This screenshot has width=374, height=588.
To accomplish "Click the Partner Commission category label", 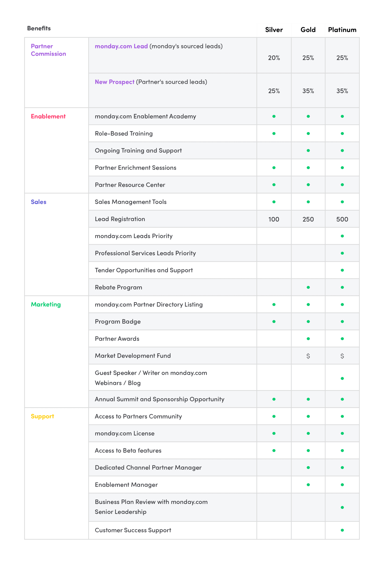I will (x=48, y=50).
